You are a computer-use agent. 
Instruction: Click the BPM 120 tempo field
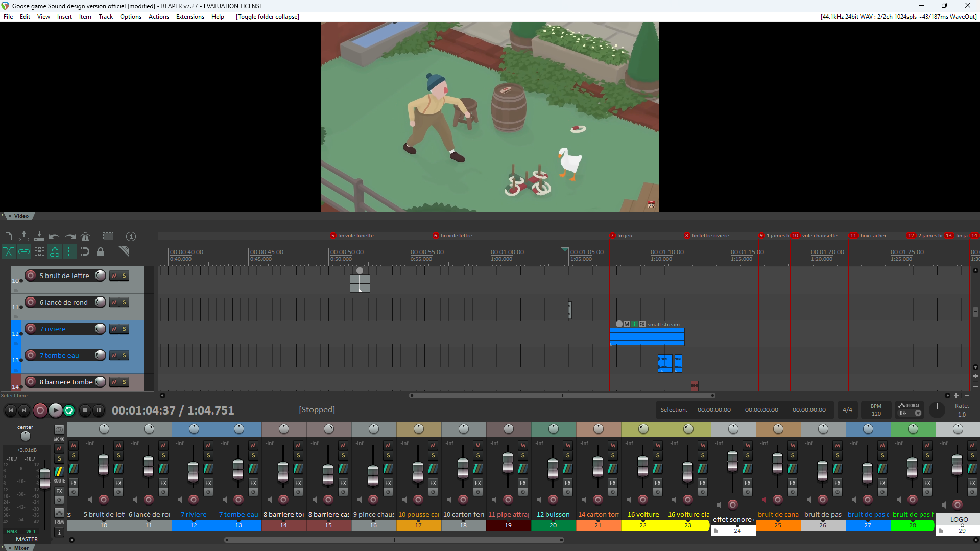point(876,410)
